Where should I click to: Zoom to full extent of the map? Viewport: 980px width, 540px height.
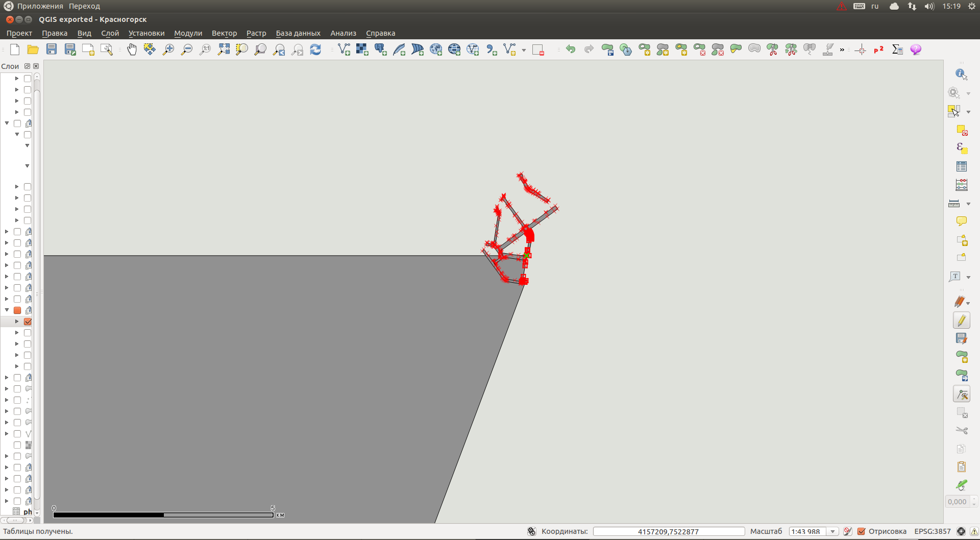[223, 50]
